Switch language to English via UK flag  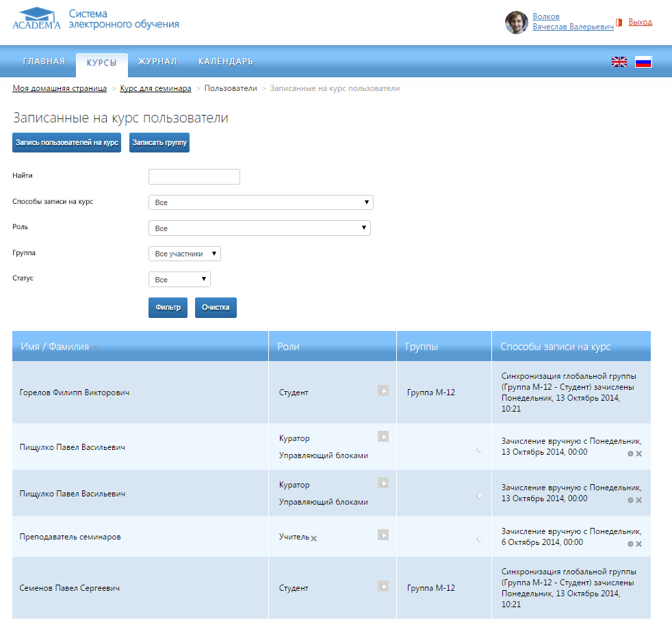point(619,62)
